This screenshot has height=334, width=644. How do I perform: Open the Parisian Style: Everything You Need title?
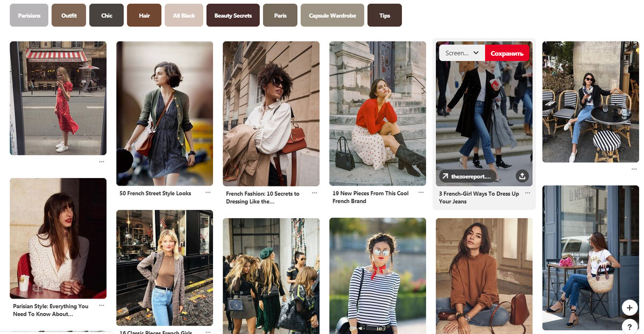(x=50, y=310)
